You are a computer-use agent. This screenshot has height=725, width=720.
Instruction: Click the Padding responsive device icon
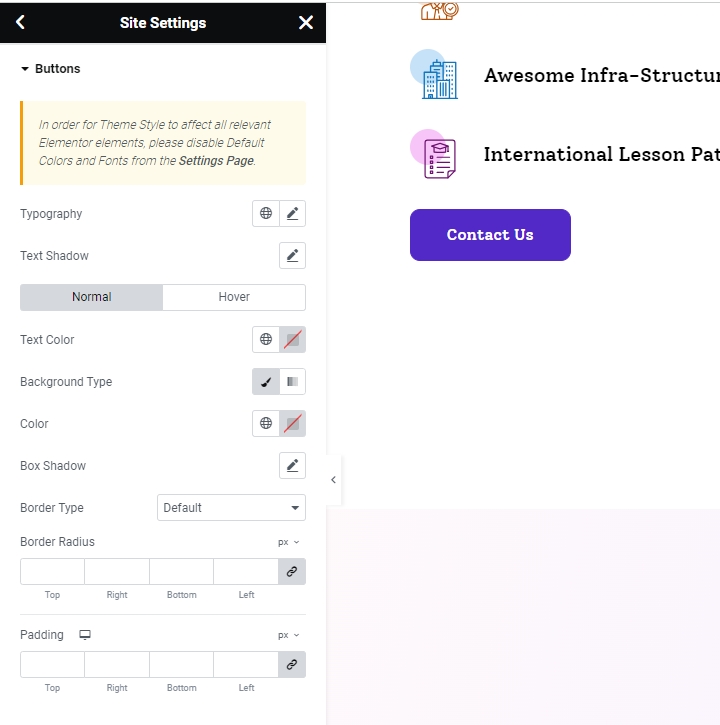tap(85, 635)
